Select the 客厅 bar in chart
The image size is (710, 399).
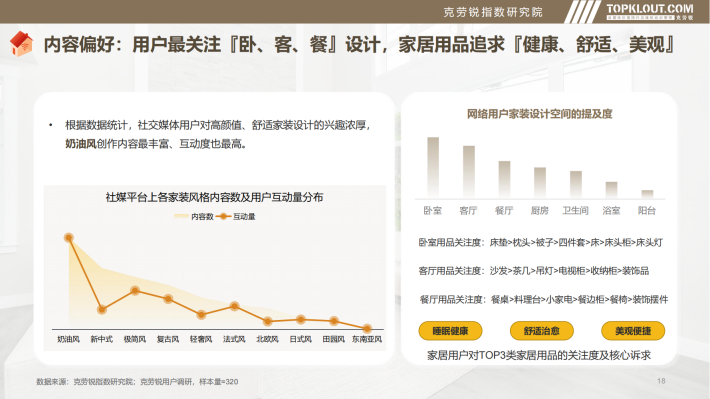click(x=469, y=172)
